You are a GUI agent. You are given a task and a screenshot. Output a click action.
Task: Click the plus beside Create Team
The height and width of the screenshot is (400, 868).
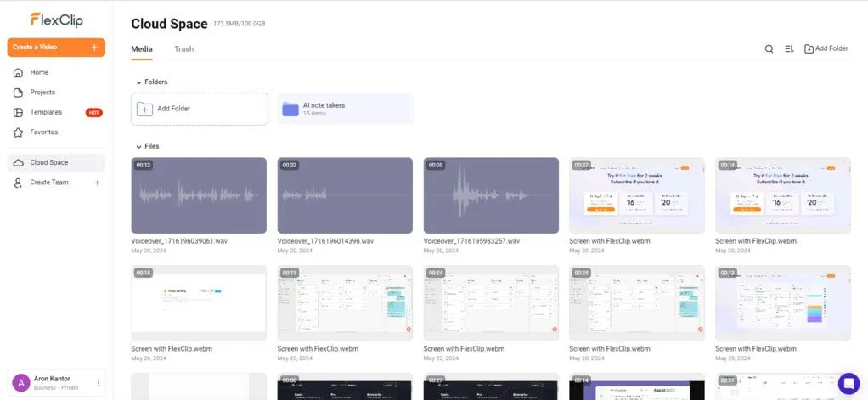[x=97, y=183]
